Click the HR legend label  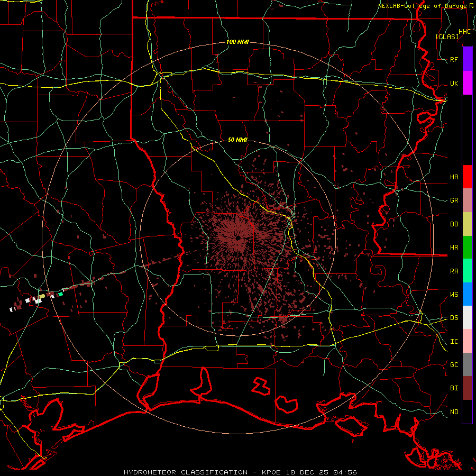click(454, 248)
